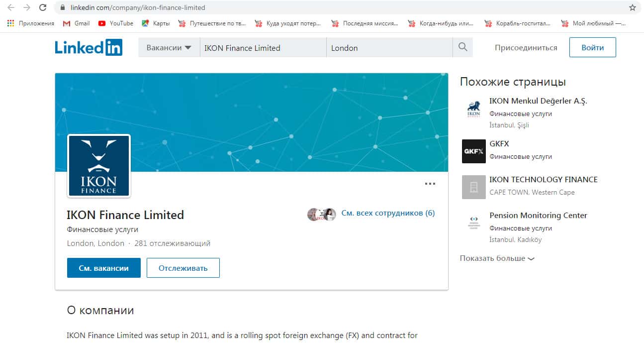Open the YouTube bookmark
The width and height of the screenshot is (644, 344).
[116, 23]
